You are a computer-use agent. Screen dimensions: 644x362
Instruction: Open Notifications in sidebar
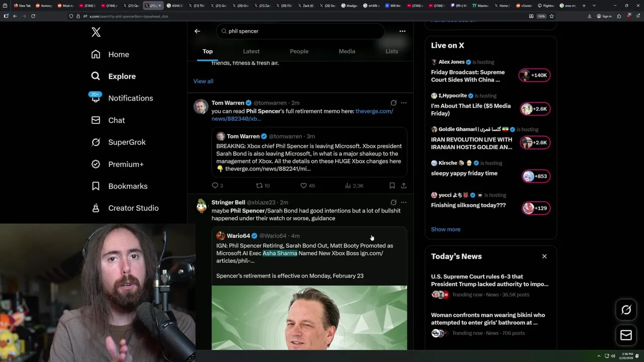point(122,98)
